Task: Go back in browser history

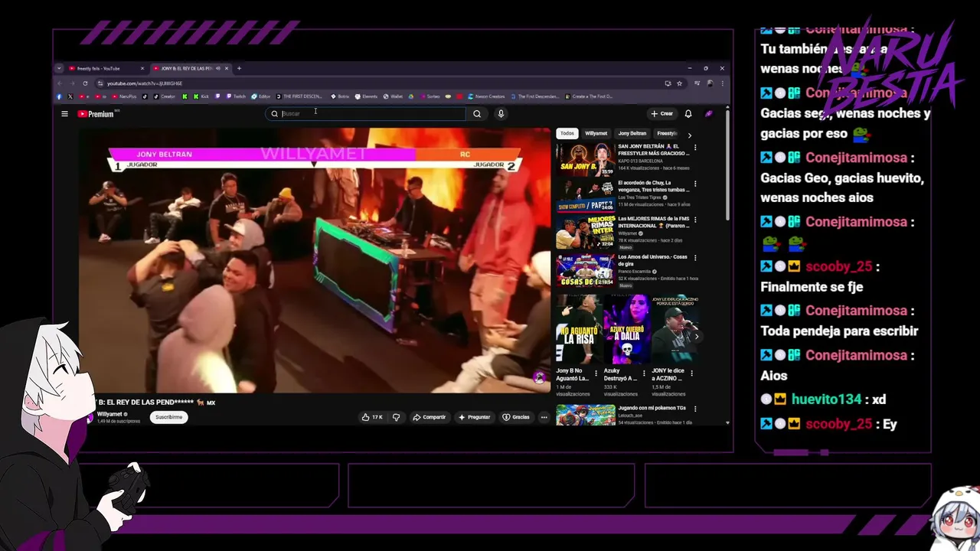Action: click(60, 83)
